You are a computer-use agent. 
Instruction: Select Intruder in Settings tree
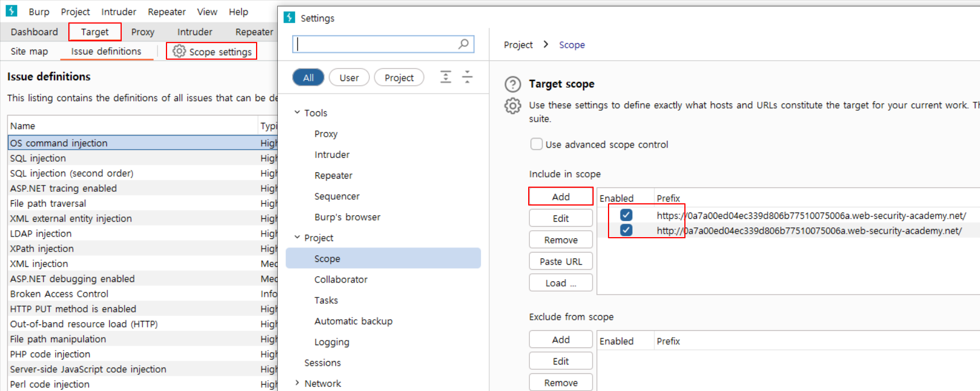[332, 154]
